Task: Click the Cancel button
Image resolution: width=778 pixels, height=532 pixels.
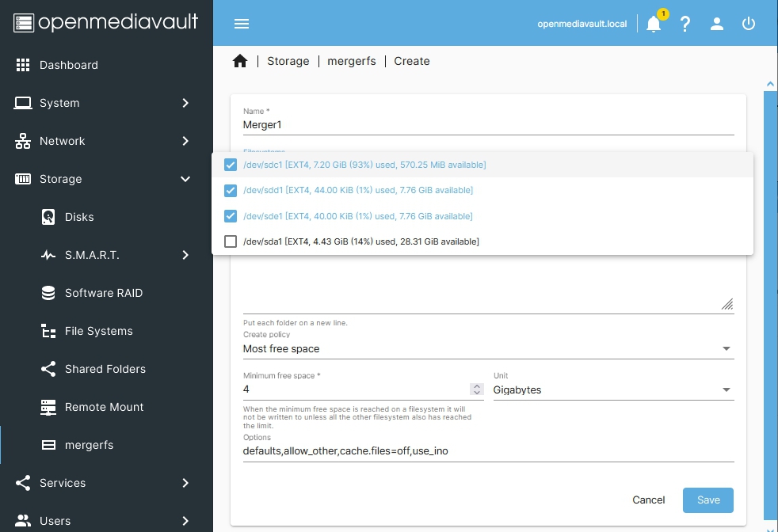Action: pos(648,500)
